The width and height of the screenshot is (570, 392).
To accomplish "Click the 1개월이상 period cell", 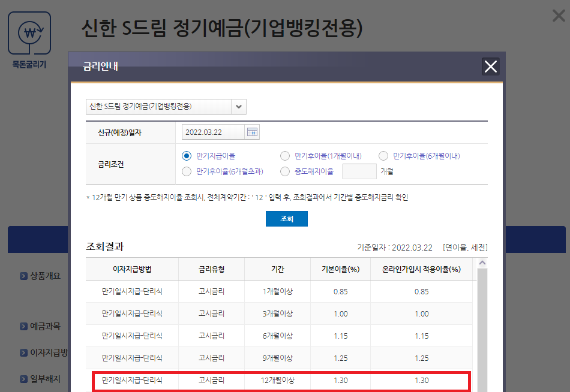I will [278, 291].
